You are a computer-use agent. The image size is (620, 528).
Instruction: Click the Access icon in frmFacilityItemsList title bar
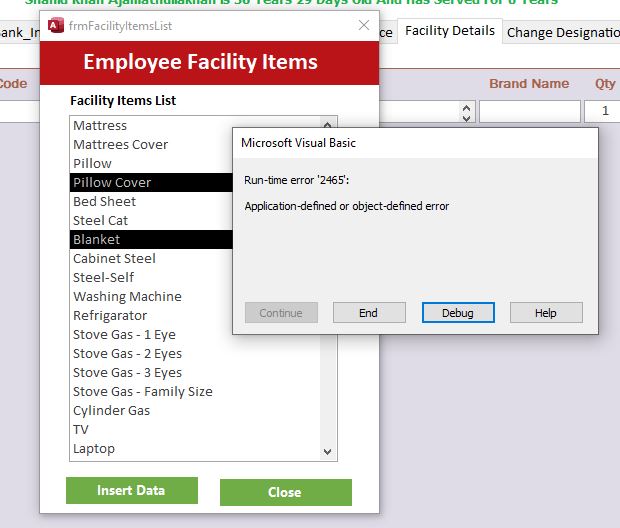coord(56,26)
